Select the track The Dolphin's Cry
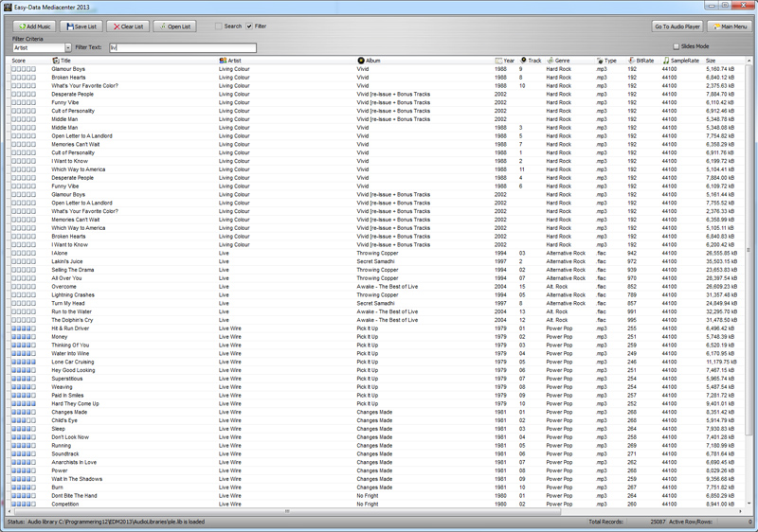 point(73,320)
